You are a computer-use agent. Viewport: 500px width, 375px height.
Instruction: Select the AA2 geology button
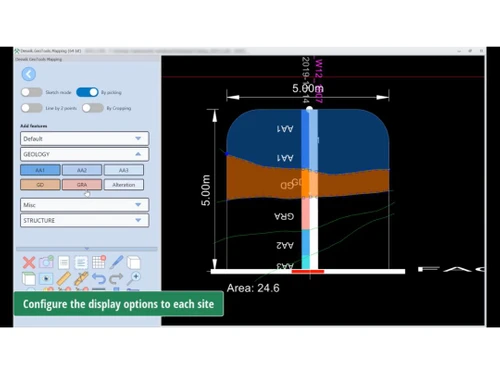pos(82,170)
